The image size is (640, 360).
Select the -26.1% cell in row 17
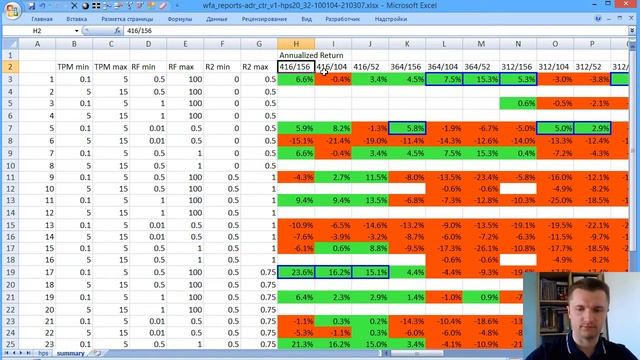click(481, 248)
